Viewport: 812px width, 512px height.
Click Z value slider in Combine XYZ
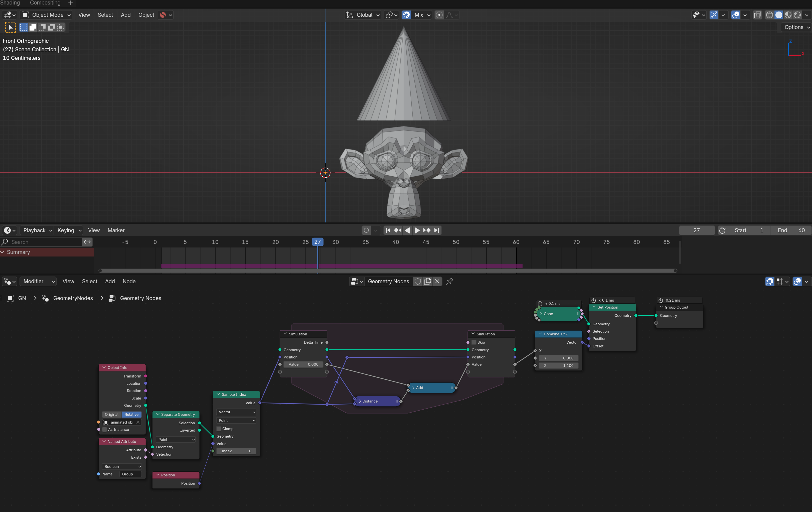[x=558, y=365]
